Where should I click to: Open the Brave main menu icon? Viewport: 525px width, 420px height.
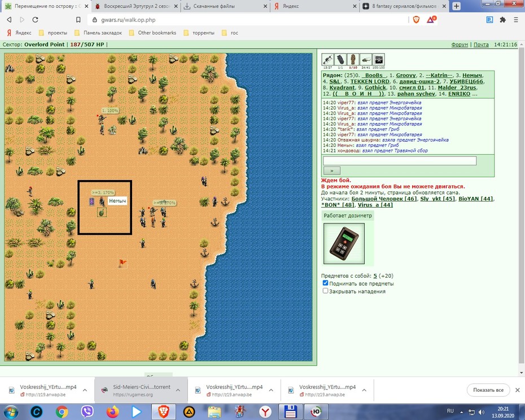516,20
